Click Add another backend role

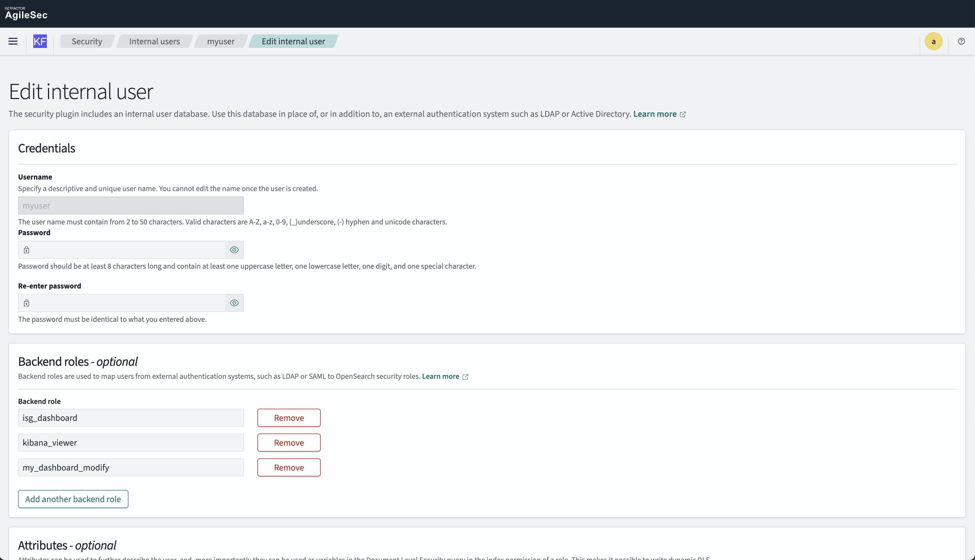(x=73, y=499)
